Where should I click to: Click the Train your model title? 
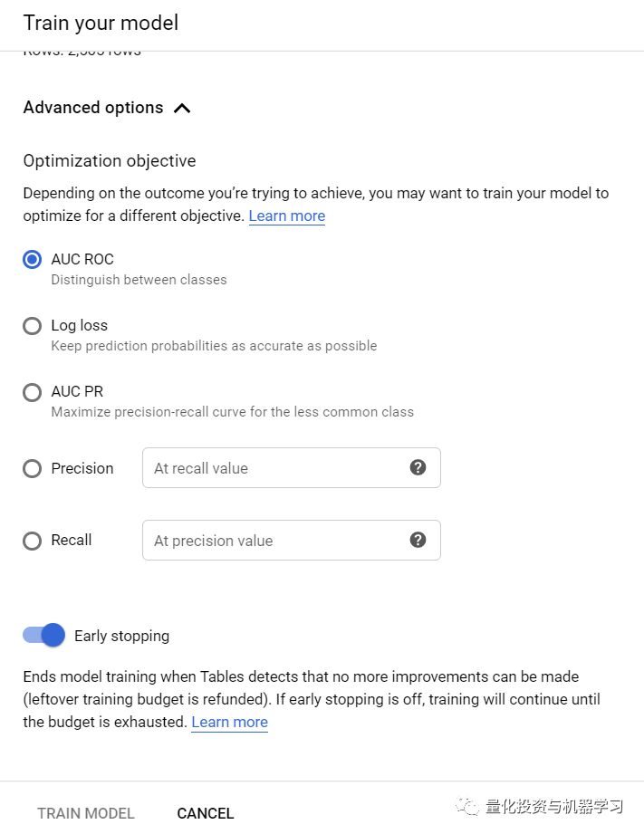coord(101,23)
